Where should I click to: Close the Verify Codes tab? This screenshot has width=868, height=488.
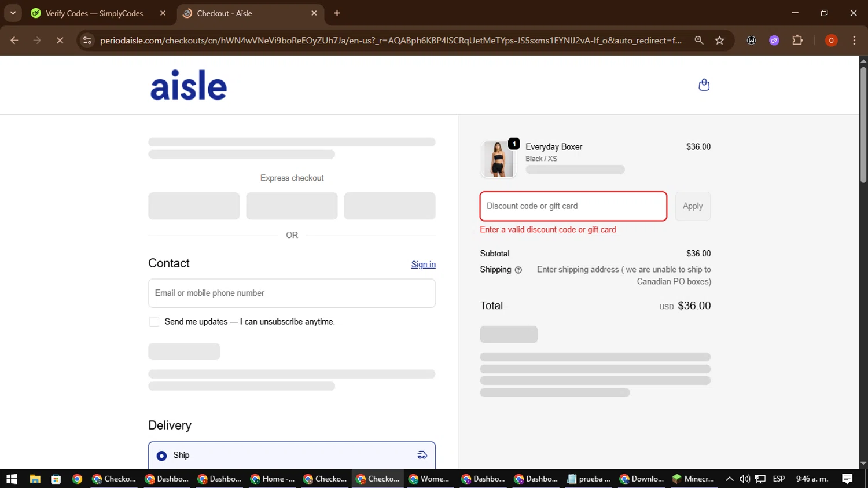(x=163, y=13)
